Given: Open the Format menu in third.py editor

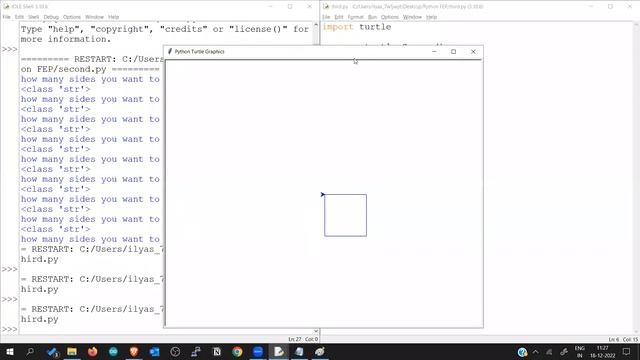Looking at the screenshot, I should [x=356, y=17].
